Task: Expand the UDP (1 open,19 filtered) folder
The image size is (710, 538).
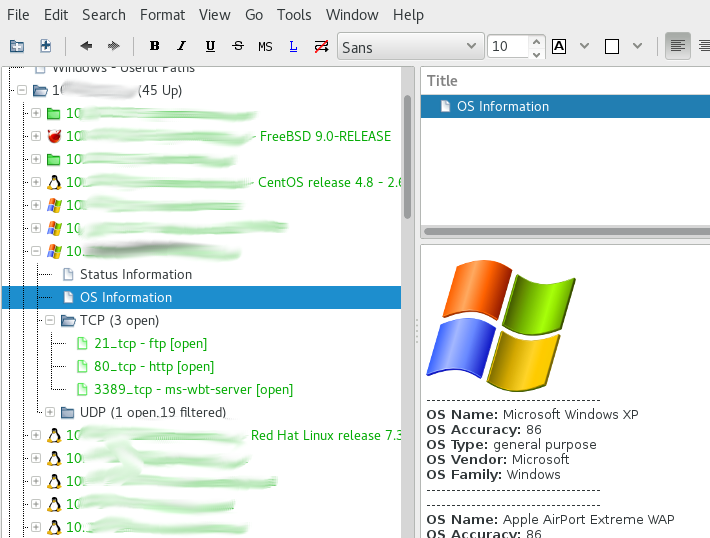Action: pyautogui.click(x=50, y=412)
